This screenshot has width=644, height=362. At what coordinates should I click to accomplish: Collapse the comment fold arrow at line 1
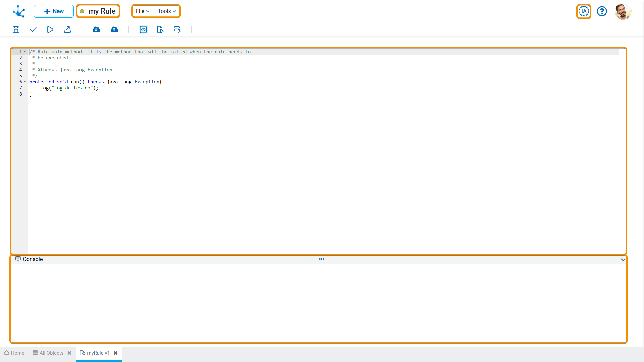tap(25, 52)
